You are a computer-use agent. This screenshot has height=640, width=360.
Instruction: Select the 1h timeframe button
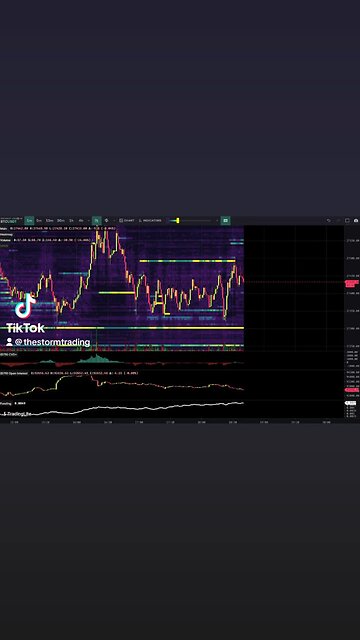71,220
